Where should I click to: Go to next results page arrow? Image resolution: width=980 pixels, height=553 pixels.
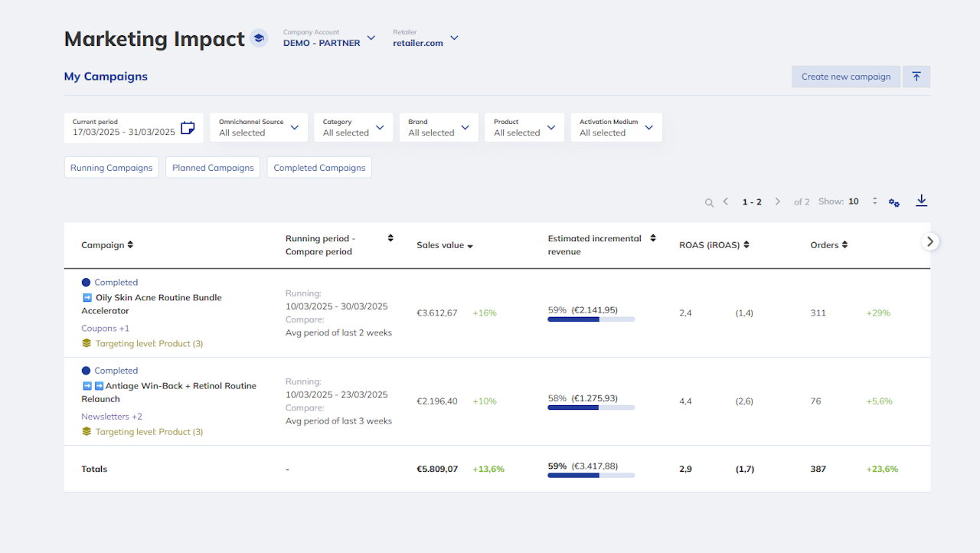[x=777, y=201]
